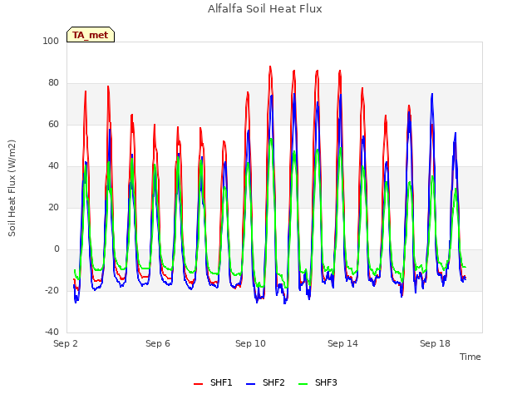Click the '100' y-axis tick label

tap(51, 41)
